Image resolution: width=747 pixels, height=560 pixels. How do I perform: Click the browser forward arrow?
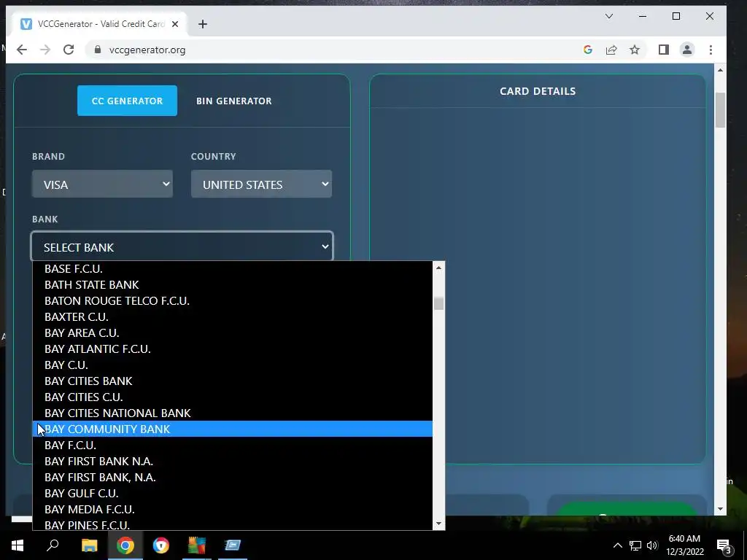pos(45,50)
